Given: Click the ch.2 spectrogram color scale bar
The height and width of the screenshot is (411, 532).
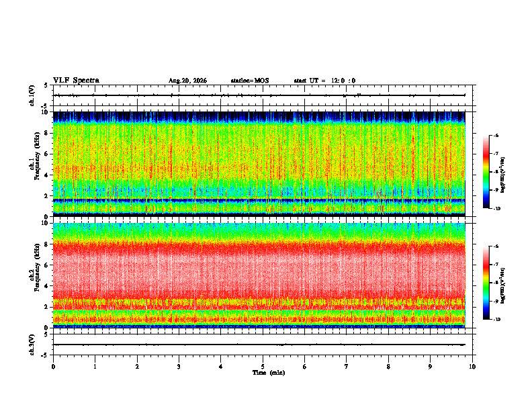Looking at the screenshot, I should [486, 283].
